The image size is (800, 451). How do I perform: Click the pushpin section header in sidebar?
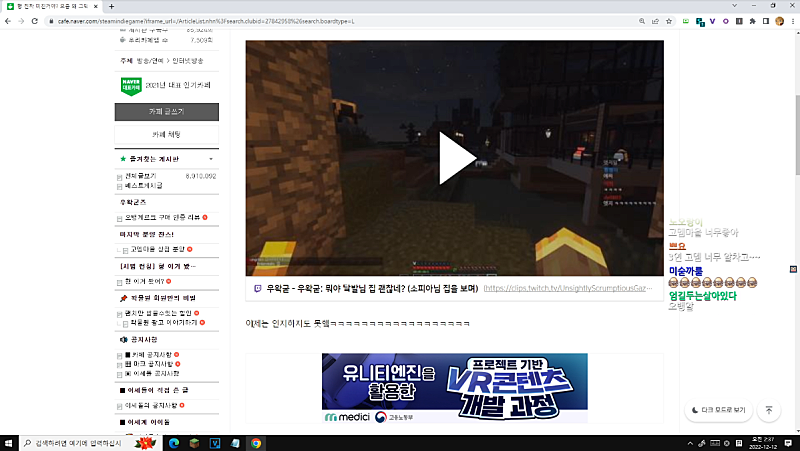pyautogui.click(x=158, y=298)
